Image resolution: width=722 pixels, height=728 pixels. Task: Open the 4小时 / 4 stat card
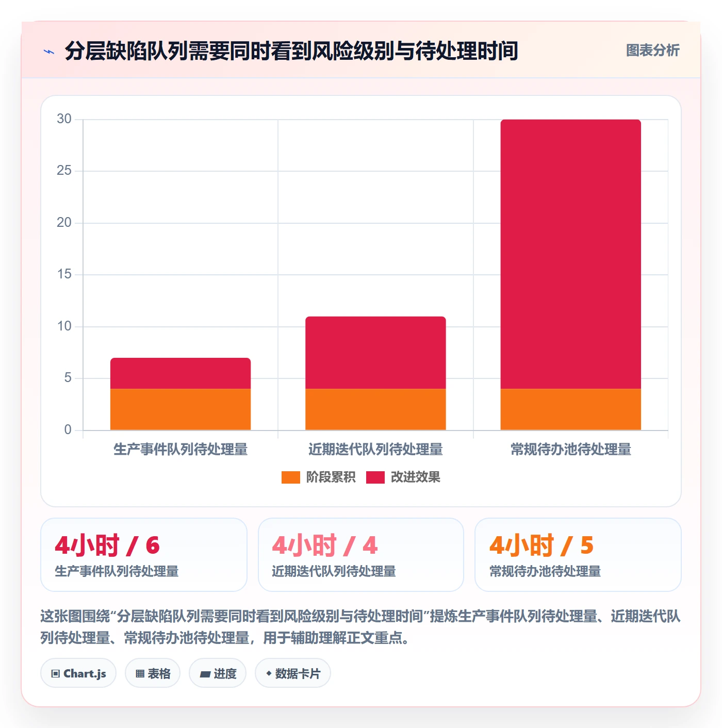point(361,555)
